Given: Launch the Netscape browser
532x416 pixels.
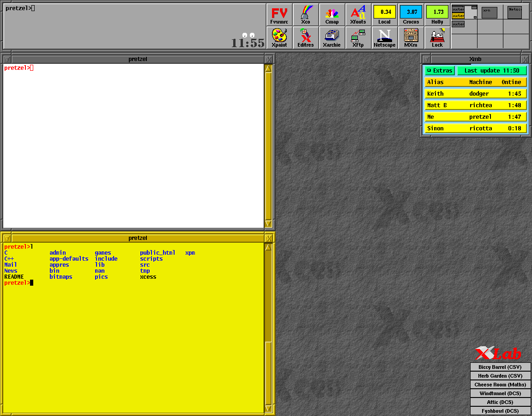Looking at the screenshot, I should 384,38.
